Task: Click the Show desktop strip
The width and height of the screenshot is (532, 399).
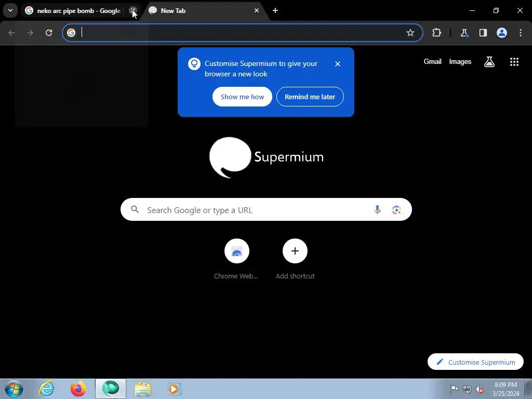Action: 528,389
